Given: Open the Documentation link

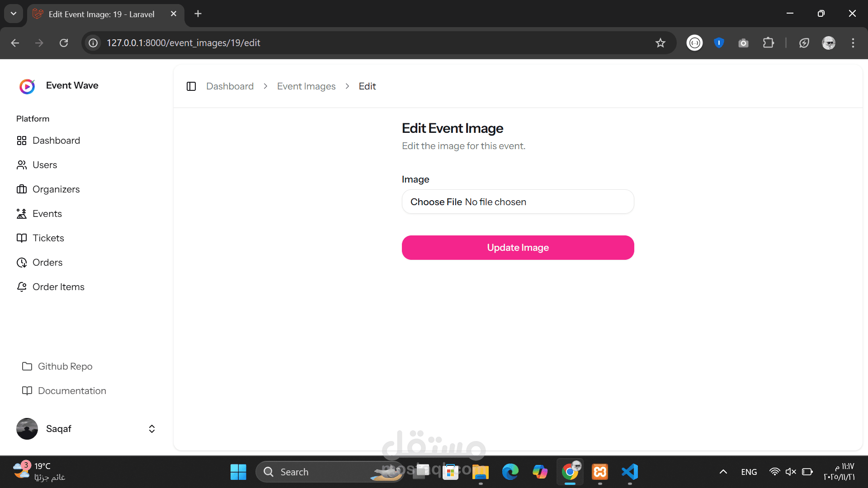Looking at the screenshot, I should pyautogui.click(x=72, y=391).
